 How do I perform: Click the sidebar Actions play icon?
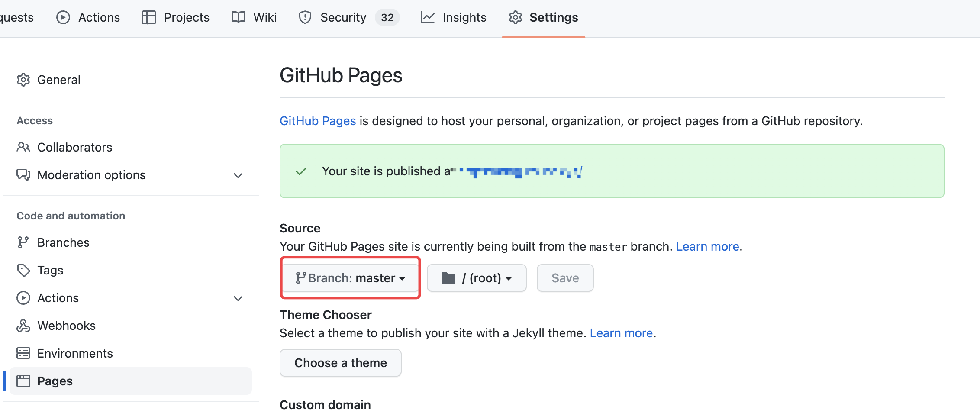[x=23, y=298]
